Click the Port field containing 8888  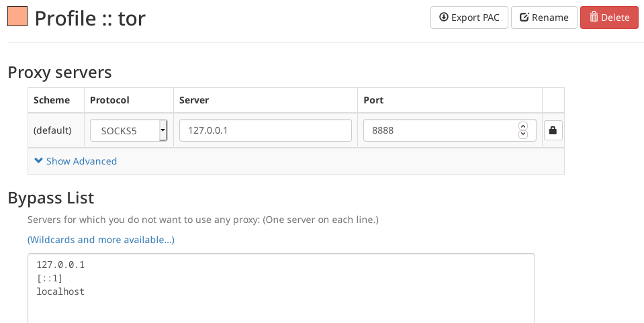(450, 130)
